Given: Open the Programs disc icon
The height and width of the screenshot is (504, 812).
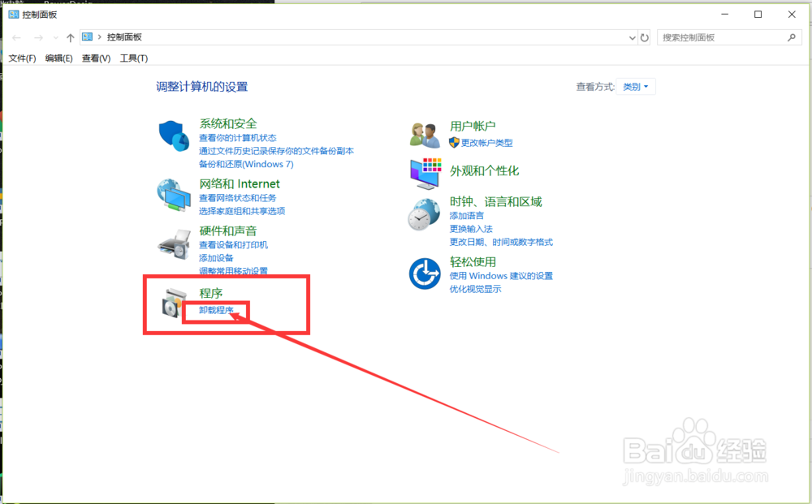Looking at the screenshot, I should [174, 304].
